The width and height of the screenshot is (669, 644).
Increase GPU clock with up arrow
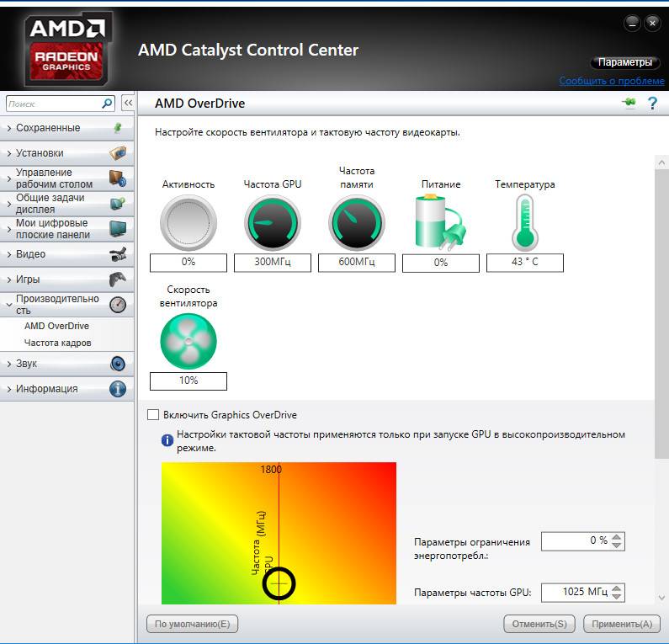(x=617, y=588)
